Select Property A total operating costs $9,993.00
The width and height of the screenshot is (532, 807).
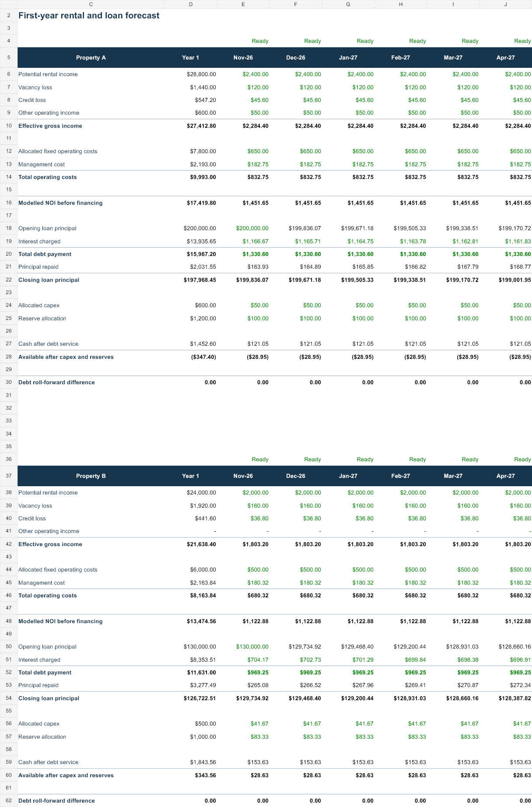click(203, 177)
